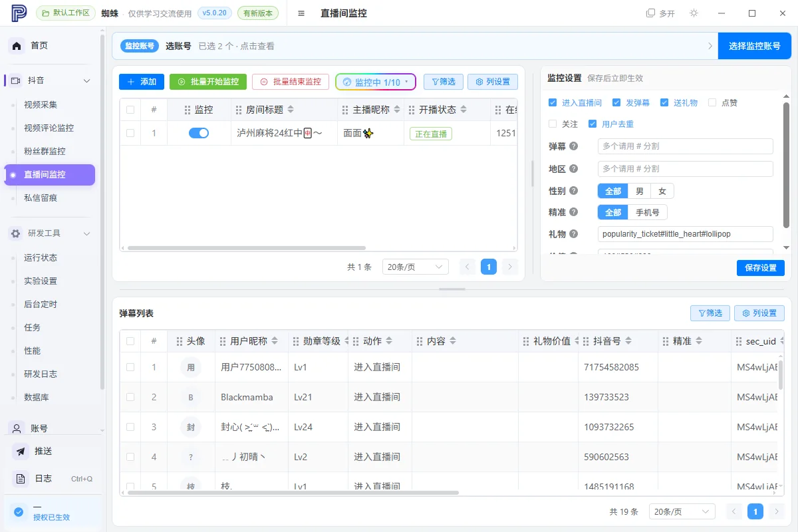Click the 礼物 popularity_ticket input field
This screenshot has width=798, height=532.
coord(685,234)
